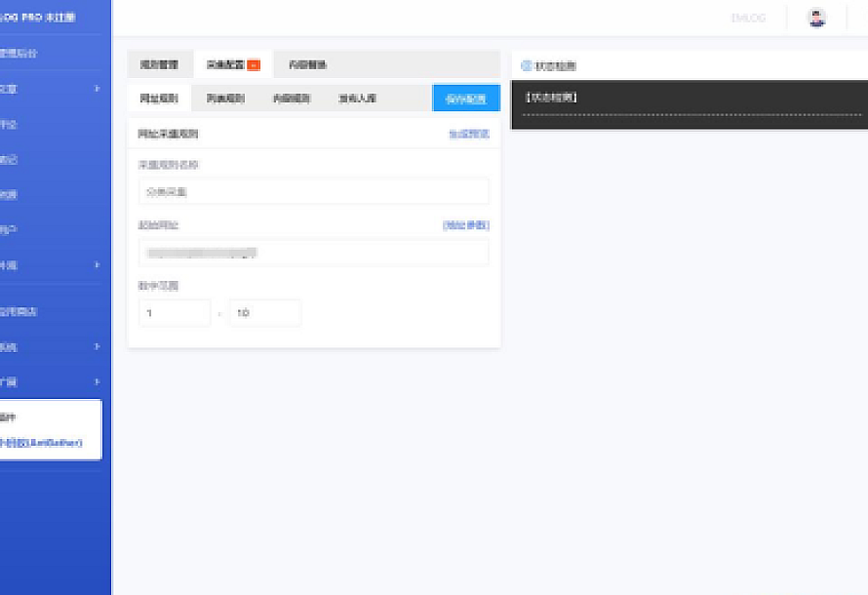Open the 内容规则 sub-tab
Image resolution: width=868 pixels, height=595 pixels.
coord(291,99)
